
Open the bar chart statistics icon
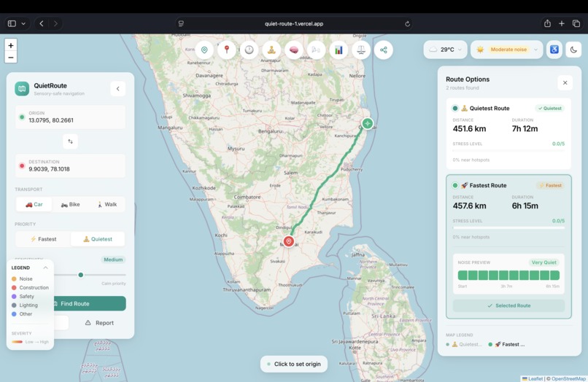(339, 50)
